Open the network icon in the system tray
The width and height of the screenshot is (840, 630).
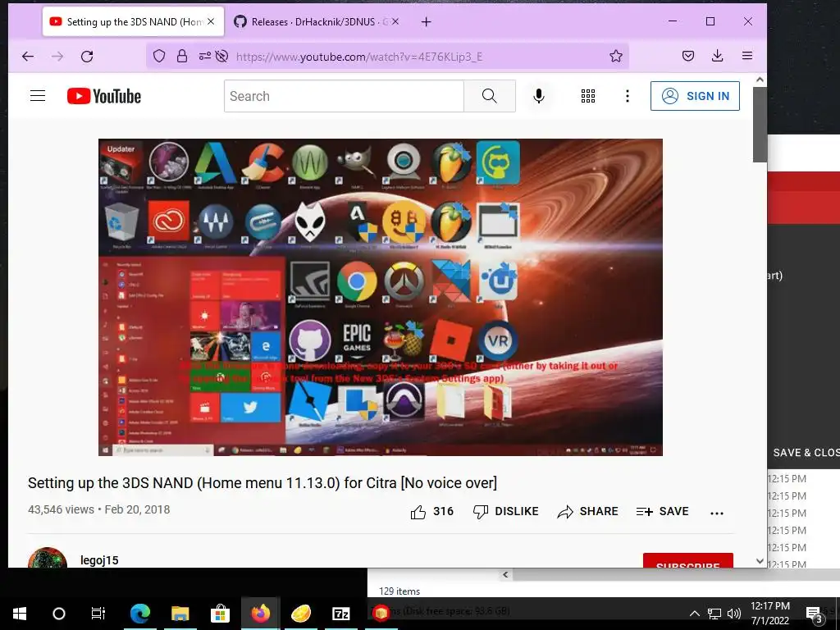pyautogui.click(x=714, y=614)
